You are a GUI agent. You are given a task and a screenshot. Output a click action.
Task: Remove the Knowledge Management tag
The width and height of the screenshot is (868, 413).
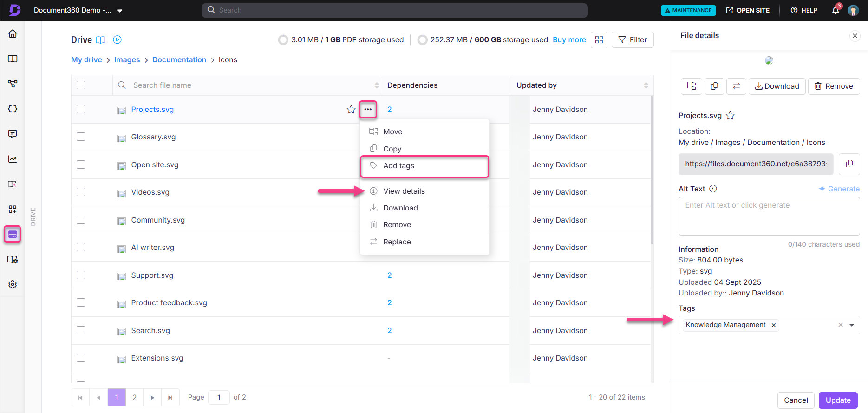[x=774, y=325]
